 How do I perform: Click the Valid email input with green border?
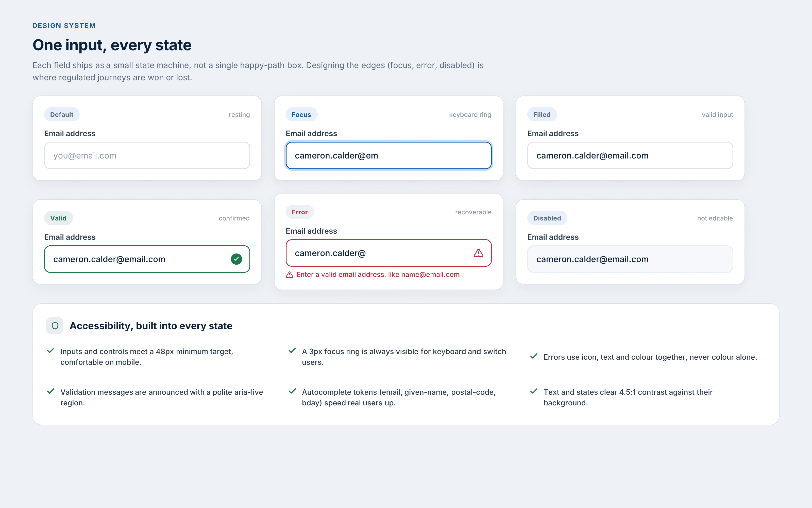[147, 259]
